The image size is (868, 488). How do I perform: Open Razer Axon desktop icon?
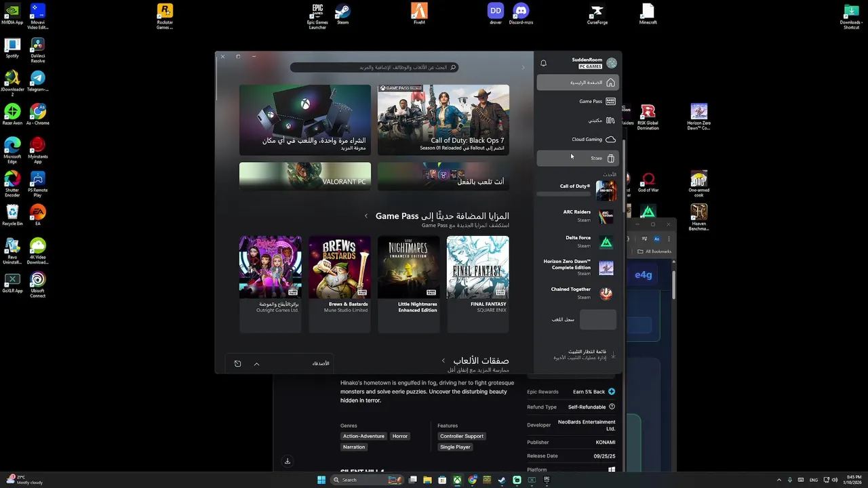pyautogui.click(x=12, y=115)
